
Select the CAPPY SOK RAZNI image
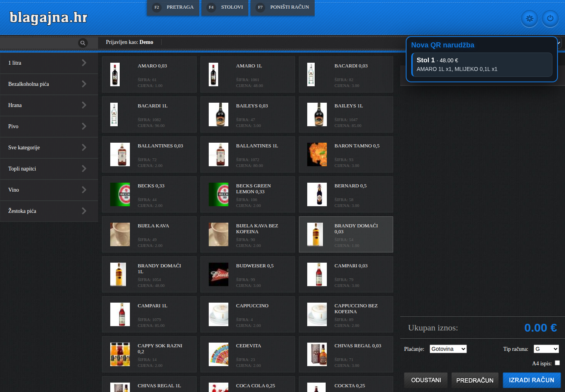point(120,354)
